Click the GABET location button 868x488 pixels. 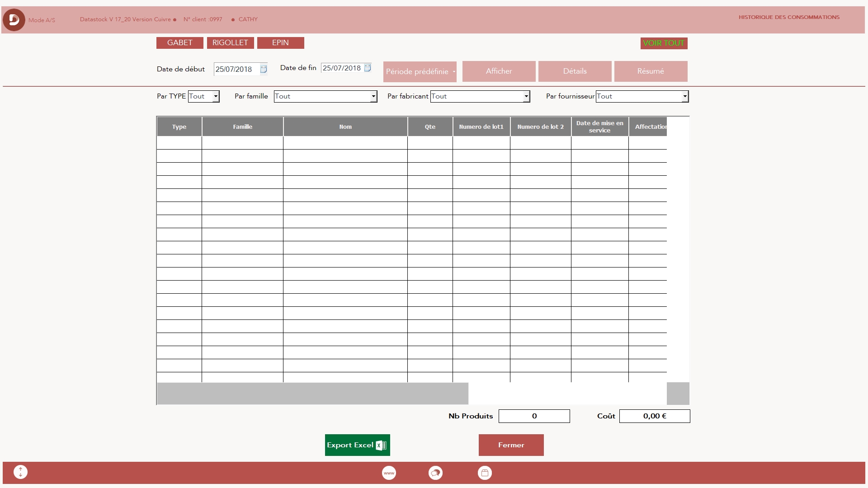click(180, 42)
